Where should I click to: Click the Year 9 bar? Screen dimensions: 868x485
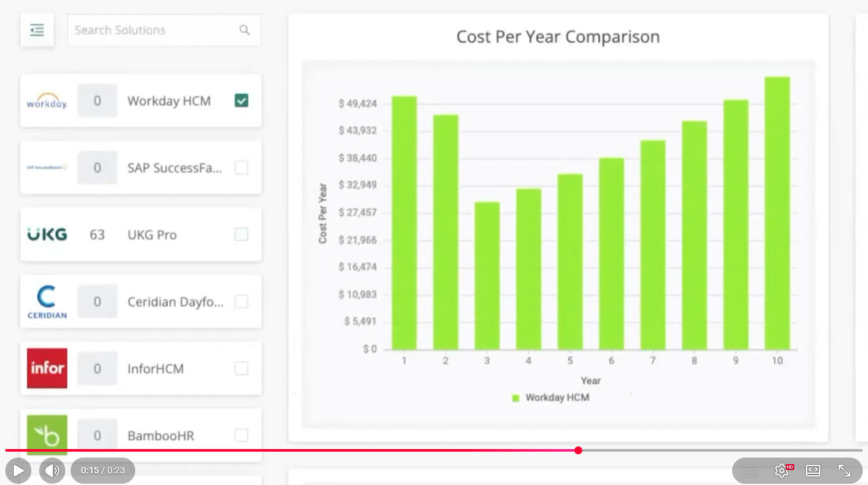click(736, 225)
